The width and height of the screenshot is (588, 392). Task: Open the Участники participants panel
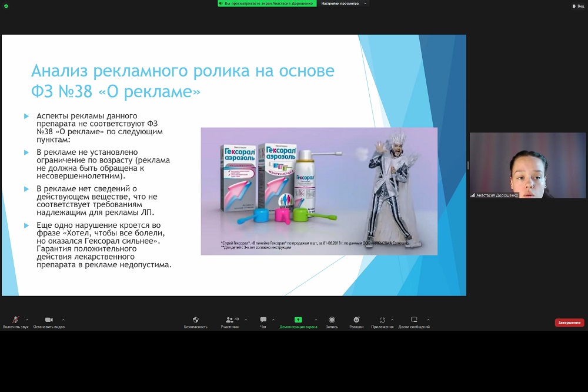pyautogui.click(x=229, y=321)
